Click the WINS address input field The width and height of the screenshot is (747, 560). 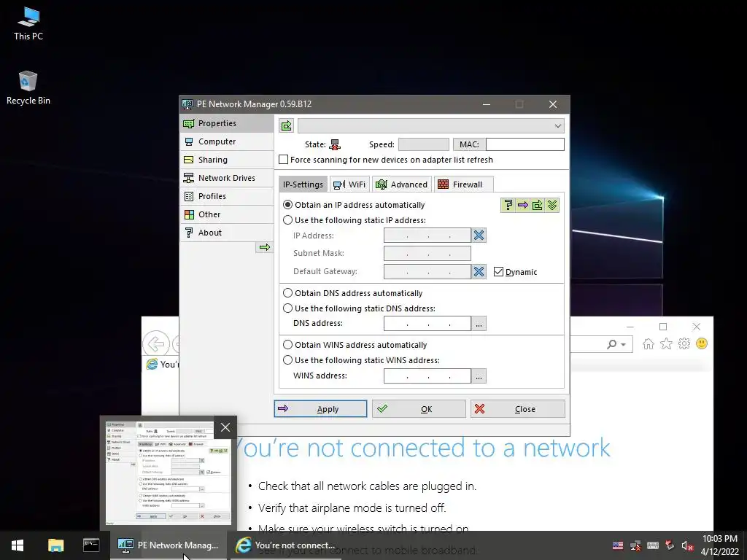427,376
